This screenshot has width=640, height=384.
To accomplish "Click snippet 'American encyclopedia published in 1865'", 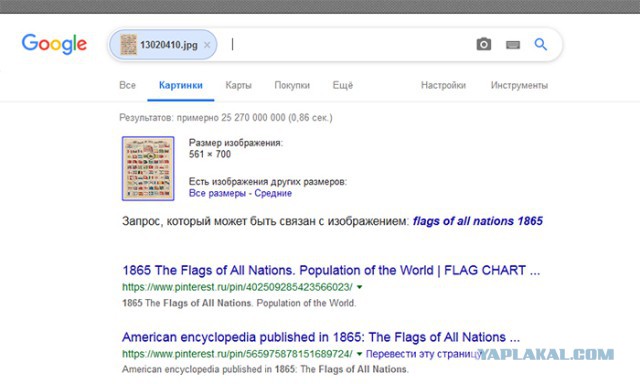I will (x=265, y=369).
